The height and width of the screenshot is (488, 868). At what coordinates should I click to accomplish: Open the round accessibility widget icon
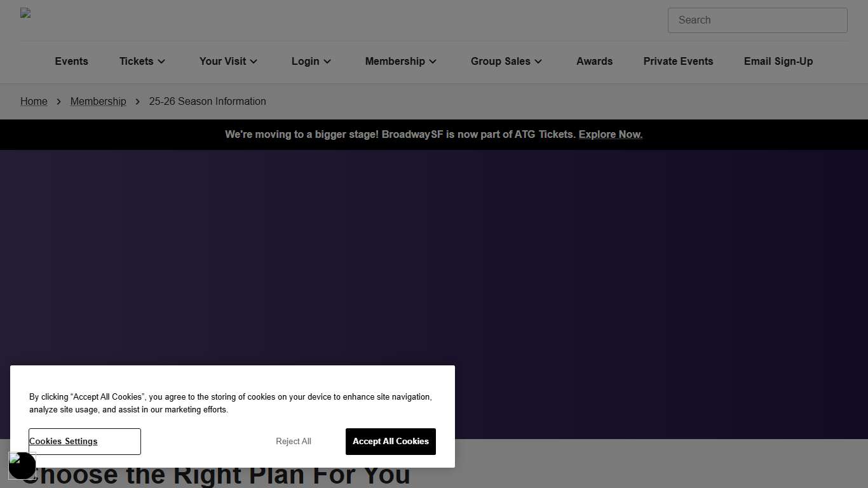click(22, 466)
